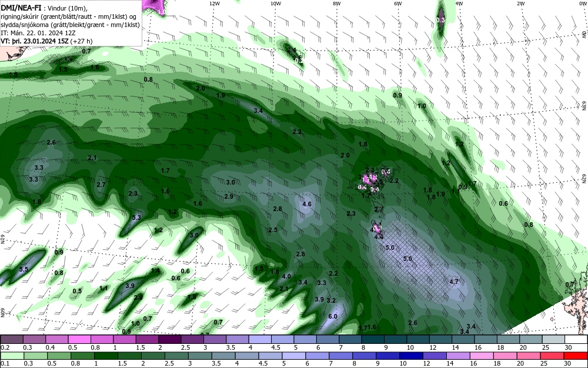Screen dimensions: 588x368
Task: Click the '4.0' precipitation value
Action: tap(286, 276)
